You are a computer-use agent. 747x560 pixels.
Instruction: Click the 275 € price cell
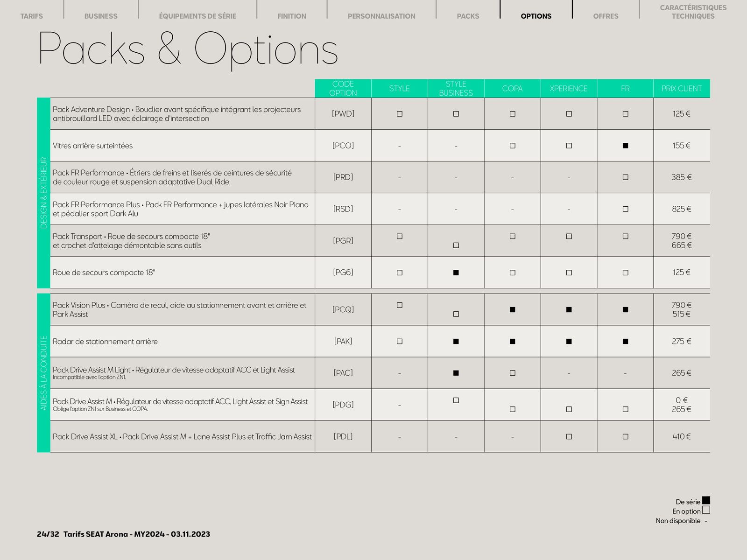click(682, 342)
